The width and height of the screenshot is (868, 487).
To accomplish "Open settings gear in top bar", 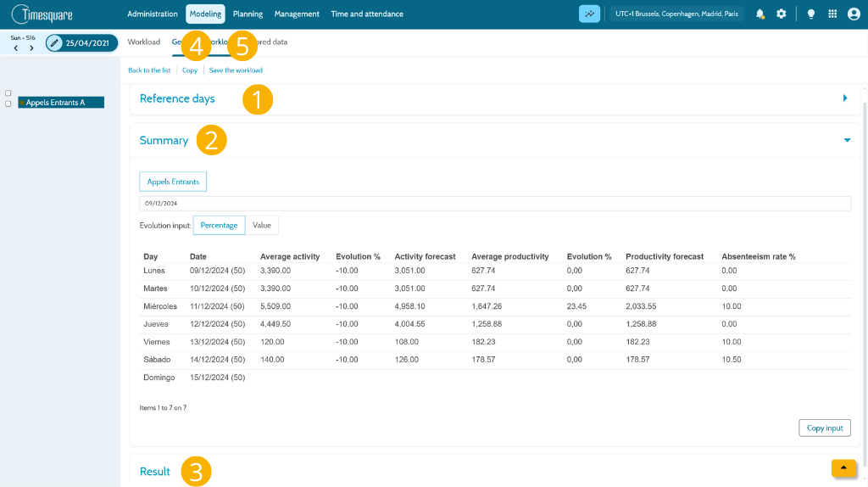I will [781, 14].
